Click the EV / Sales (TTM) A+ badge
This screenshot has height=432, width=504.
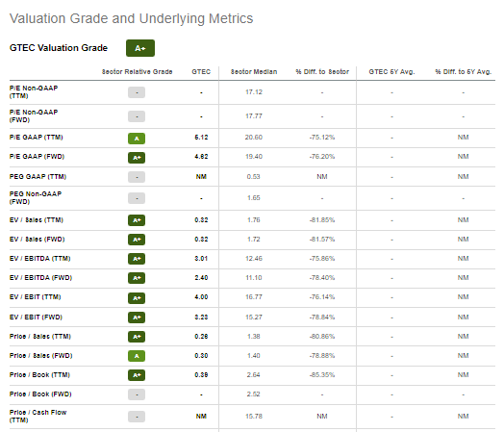click(x=137, y=220)
